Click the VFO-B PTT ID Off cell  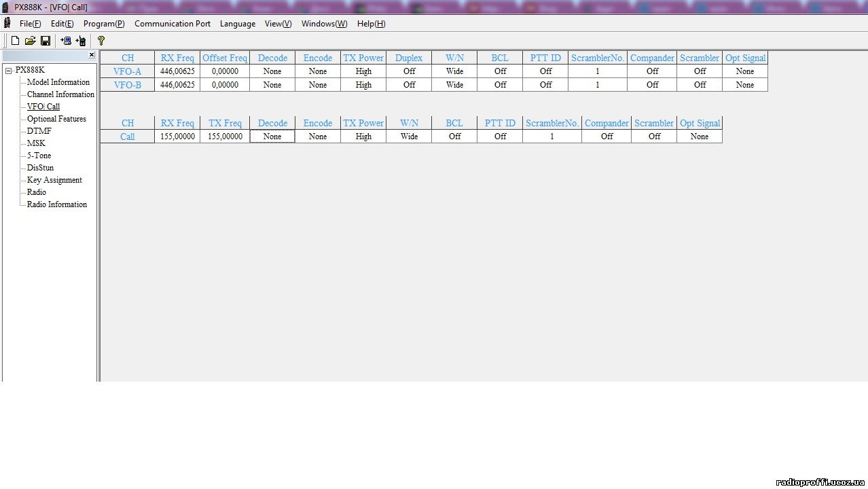(545, 85)
